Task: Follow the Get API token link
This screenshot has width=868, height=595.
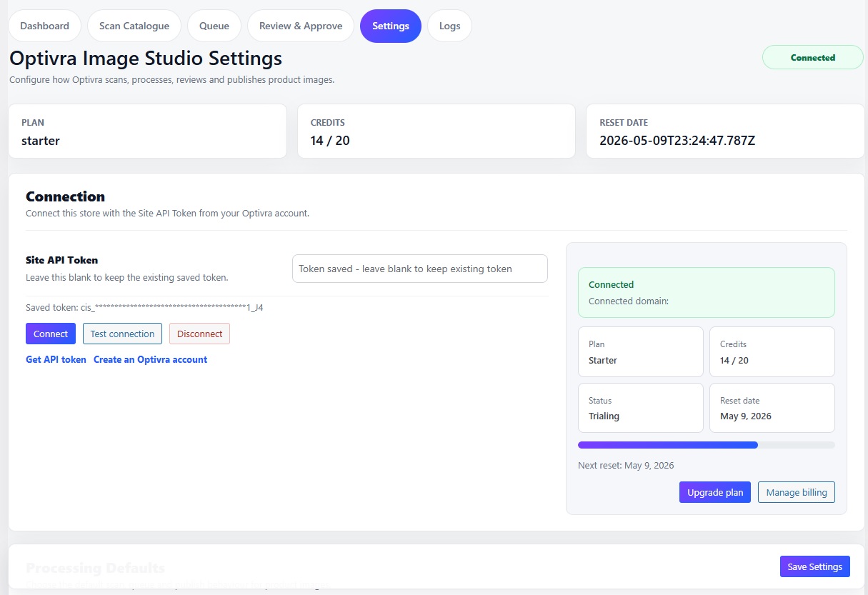Action: 56,359
